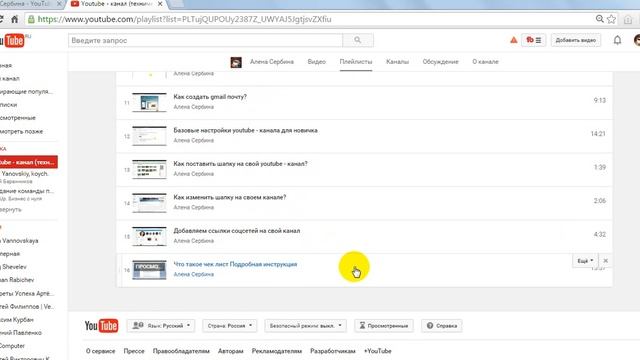
Task: Switch to Каналы tab
Action: tap(397, 62)
